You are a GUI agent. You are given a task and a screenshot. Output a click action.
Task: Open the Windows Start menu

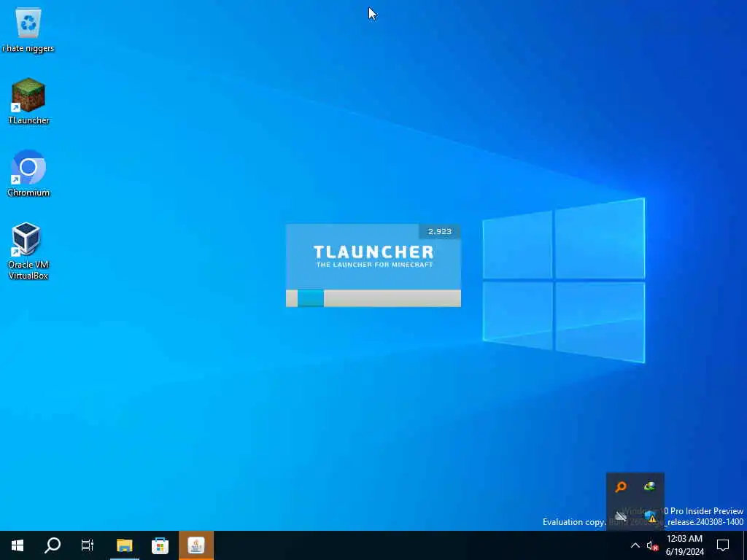(x=18, y=545)
